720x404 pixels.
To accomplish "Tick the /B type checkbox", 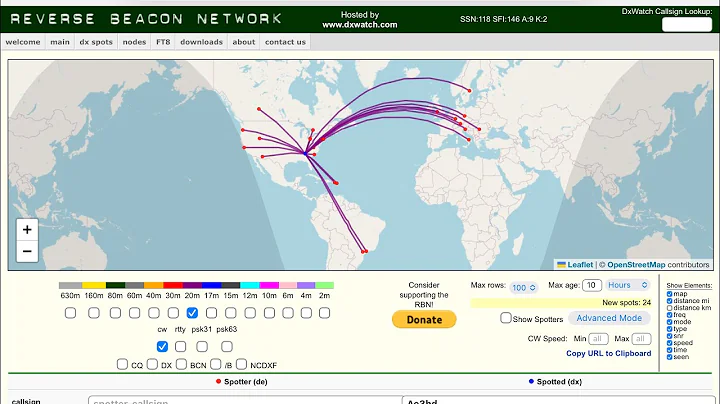I will point(216,364).
